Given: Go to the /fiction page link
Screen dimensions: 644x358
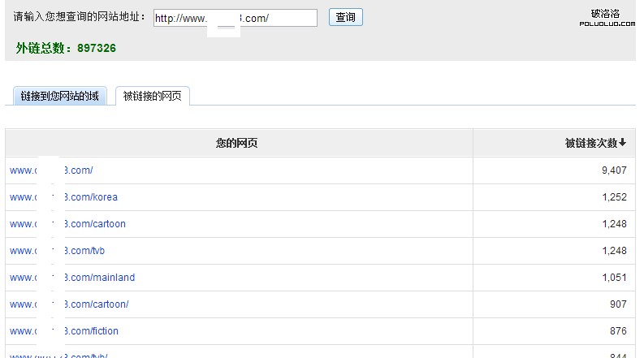Looking at the screenshot, I should (64, 331).
